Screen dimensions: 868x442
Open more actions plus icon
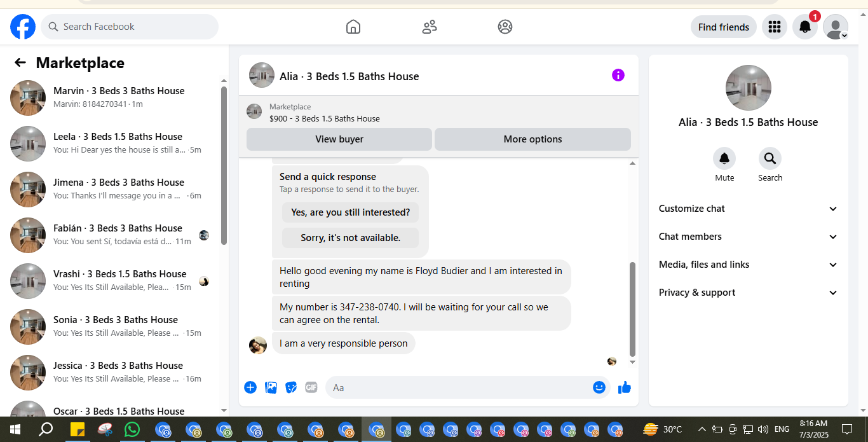pos(250,387)
